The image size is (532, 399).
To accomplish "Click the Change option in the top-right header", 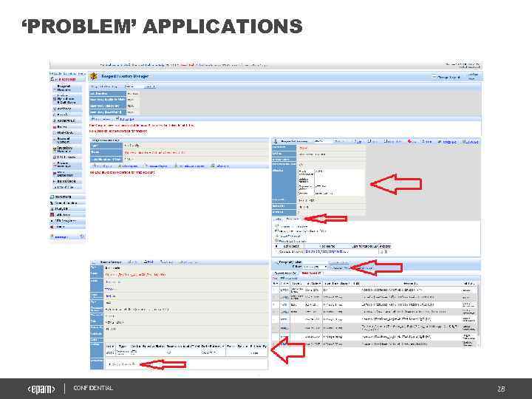I will coord(446,78).
